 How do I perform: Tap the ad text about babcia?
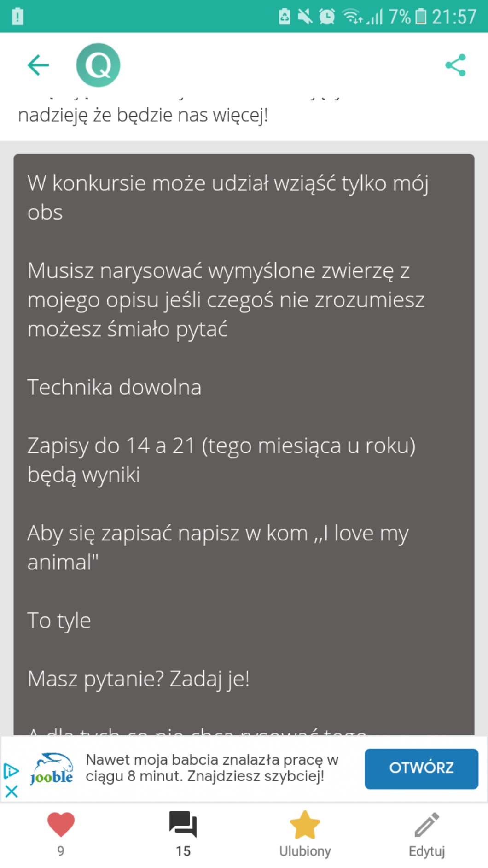coord(212,768)
